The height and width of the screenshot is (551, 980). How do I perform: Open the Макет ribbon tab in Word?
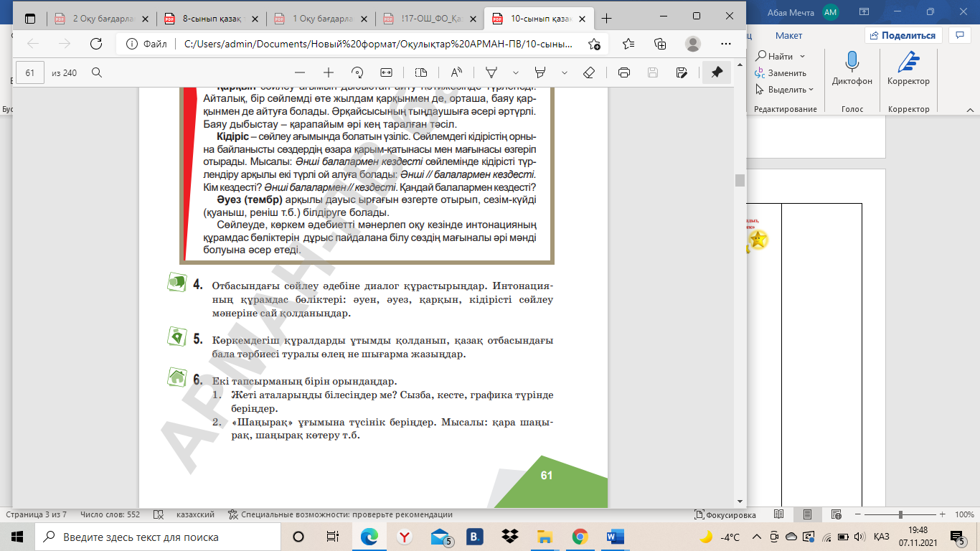(x=788, y=35)
